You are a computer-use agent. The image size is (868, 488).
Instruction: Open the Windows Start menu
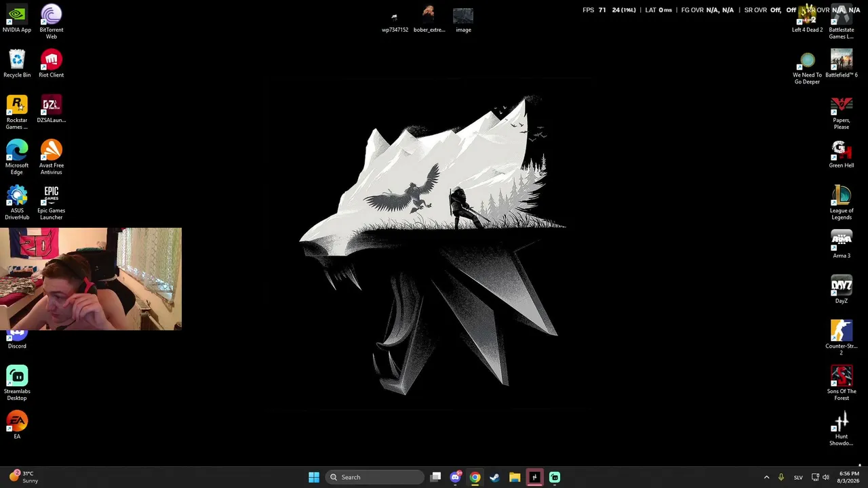coord(313,477)
